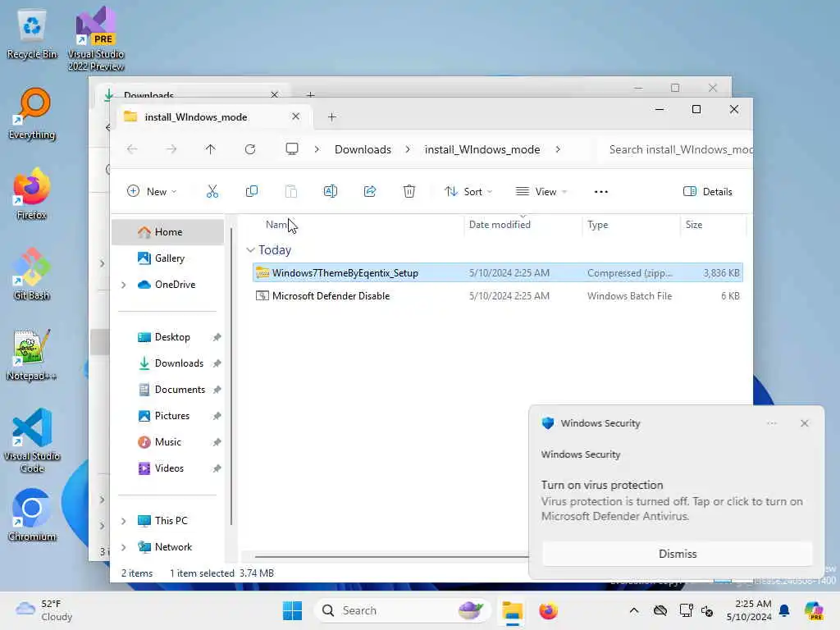Click the notification bell icon in taskbar
The image size is (840, 630).
[784, 610]
